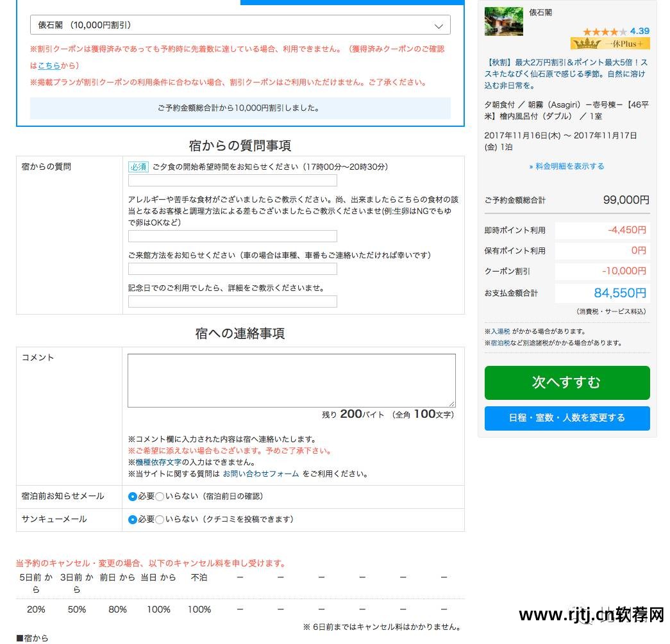Click the 84,550円 total payment amount
670x644 pixels.
(x=620, y=293)
